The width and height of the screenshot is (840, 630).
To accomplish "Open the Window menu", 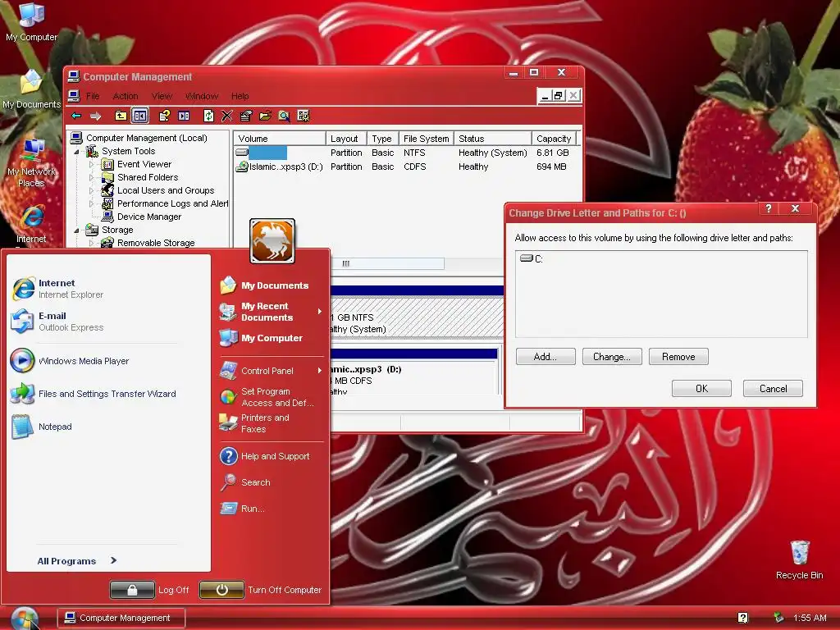I will click(x=202, y=96).
